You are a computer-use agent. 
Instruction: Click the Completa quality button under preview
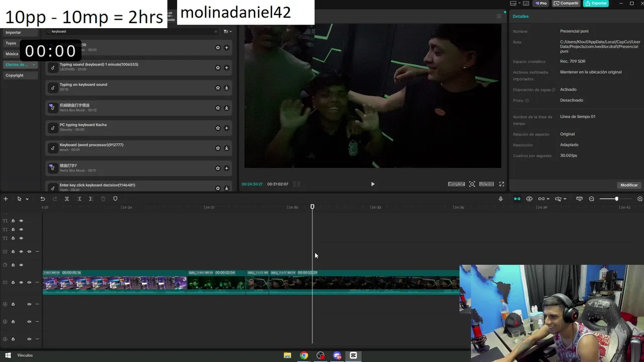456,184
